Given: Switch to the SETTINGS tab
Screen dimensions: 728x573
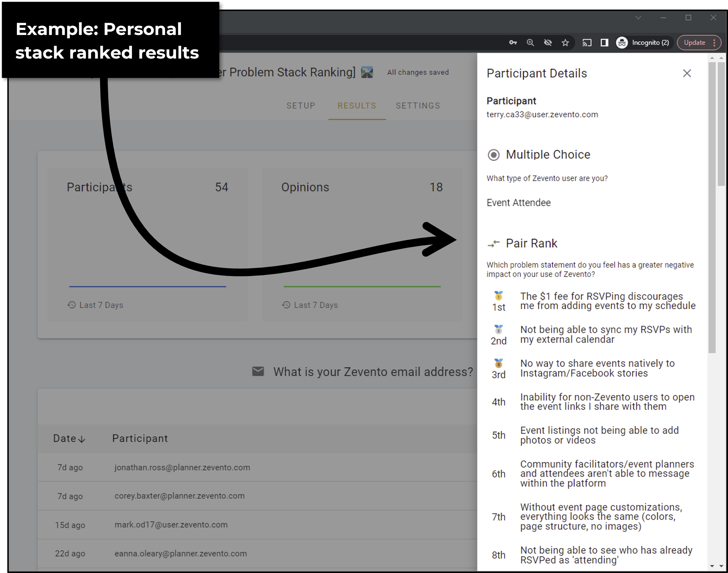Looking at the screenshot, I should 418,106.
